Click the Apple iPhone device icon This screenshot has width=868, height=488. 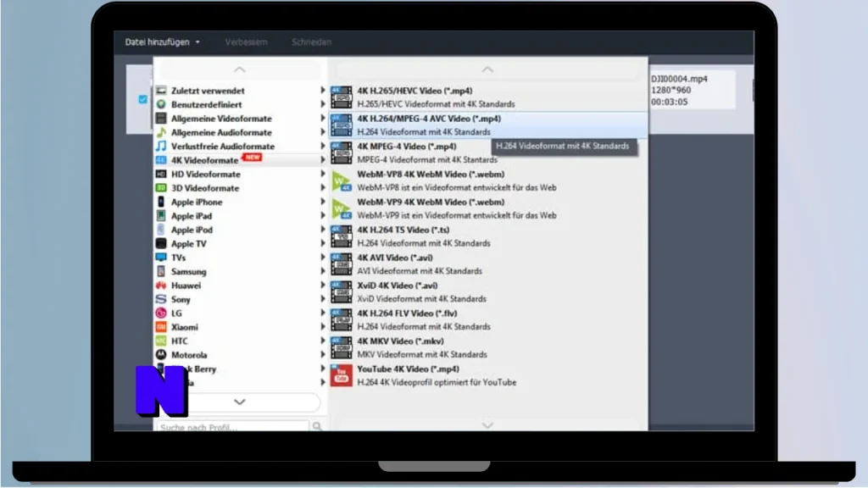(x=161, y=202)
